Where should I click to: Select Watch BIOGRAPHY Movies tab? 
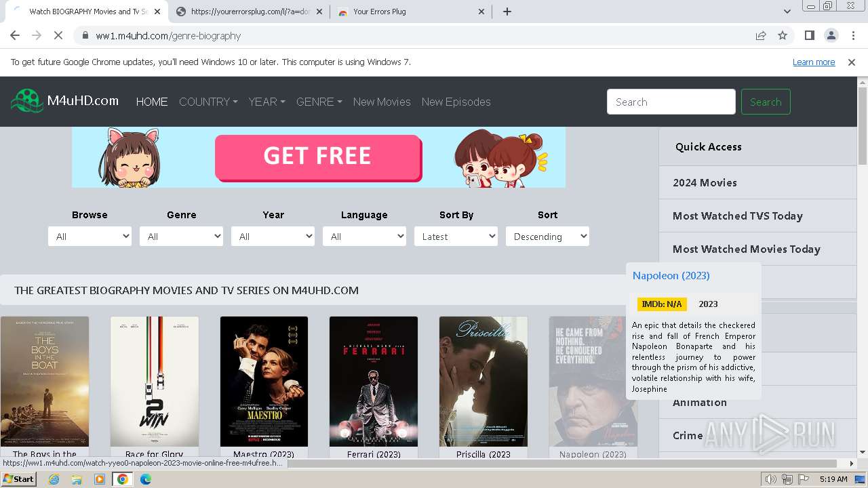[x=85, y=12]
